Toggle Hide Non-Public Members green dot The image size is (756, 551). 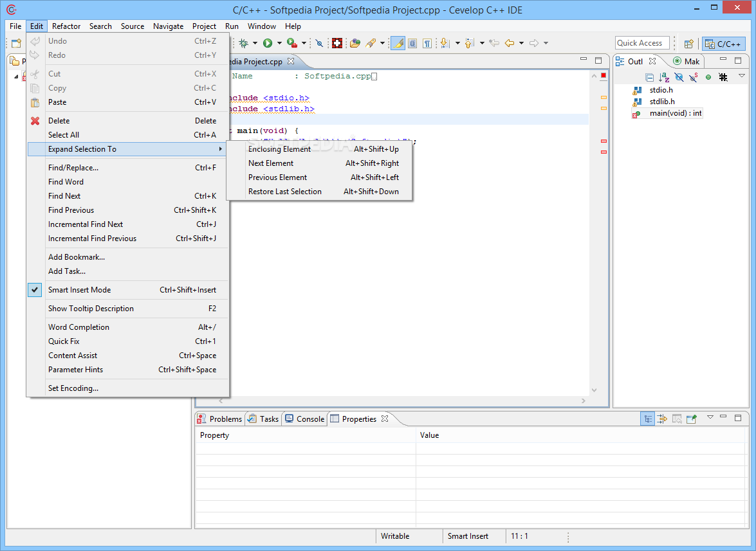point(708,77)
